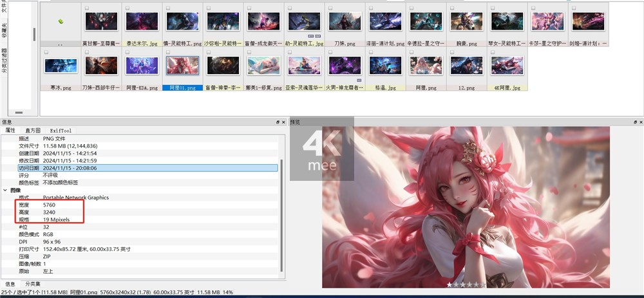Mark the checkbox on 阿狸-KDA.png
Screen dimensions: 644x298
128,52
